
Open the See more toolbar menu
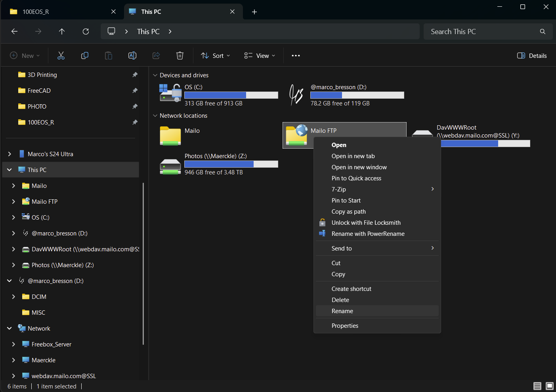tap(296, 55)
